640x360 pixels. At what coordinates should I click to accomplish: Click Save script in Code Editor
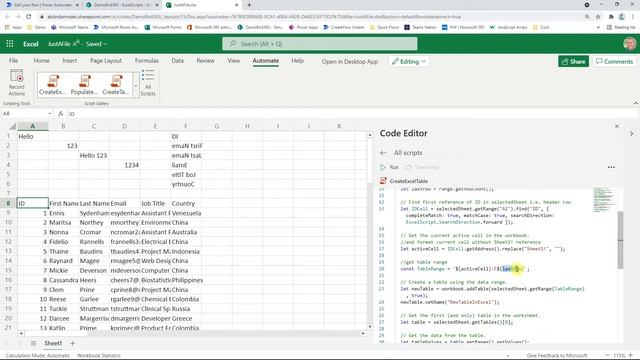(x=422, y=167)
